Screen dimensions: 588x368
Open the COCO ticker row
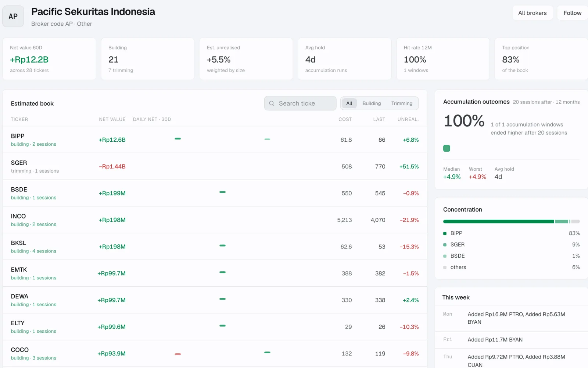coord(215,353)
